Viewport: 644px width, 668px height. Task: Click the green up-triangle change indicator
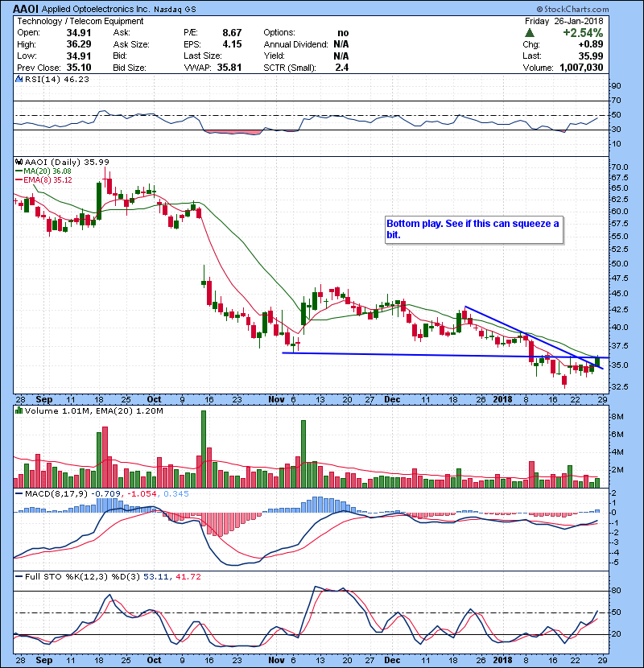tap(530, 33)
